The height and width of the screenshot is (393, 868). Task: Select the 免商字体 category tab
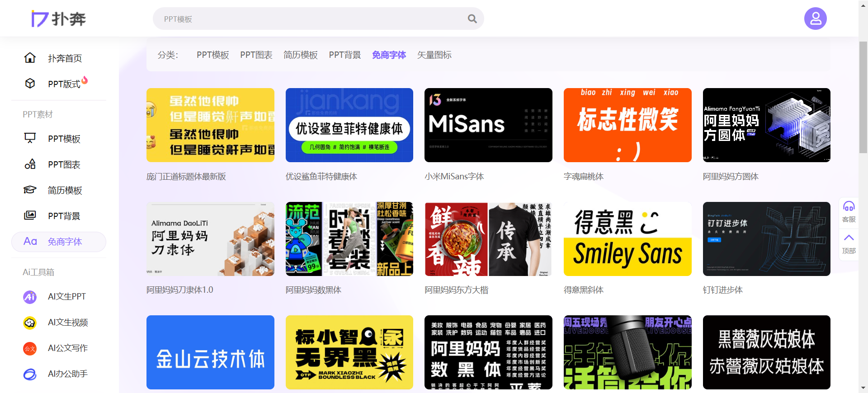click(x=389, y=55)
